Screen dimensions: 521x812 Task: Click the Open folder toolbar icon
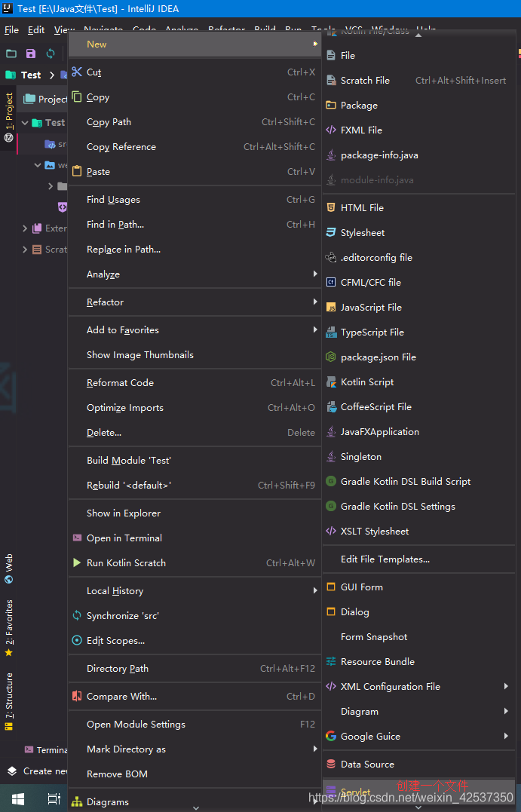(x=11, y=54)
